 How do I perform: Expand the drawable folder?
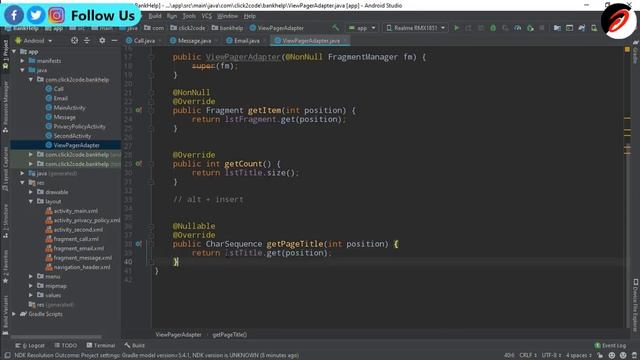click(31, 192)
